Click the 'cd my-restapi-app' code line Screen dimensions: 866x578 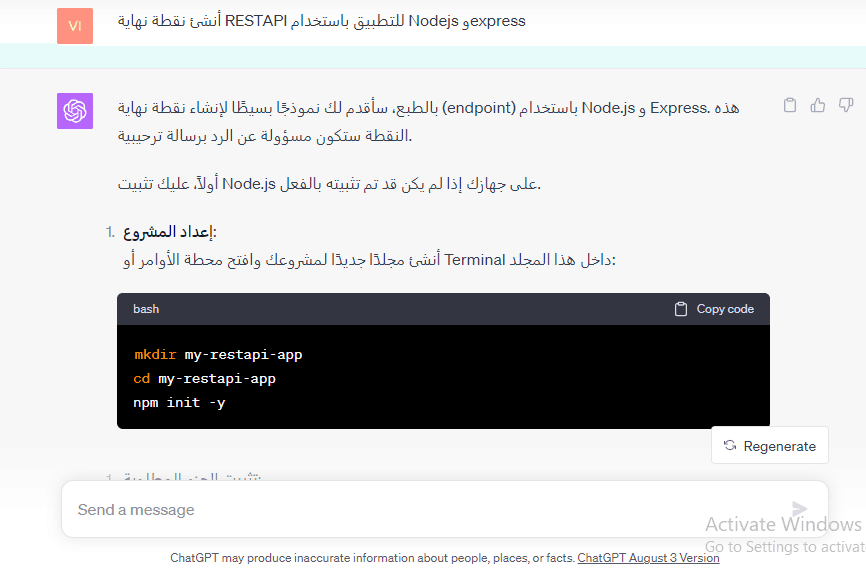click(x=204, y=379)
